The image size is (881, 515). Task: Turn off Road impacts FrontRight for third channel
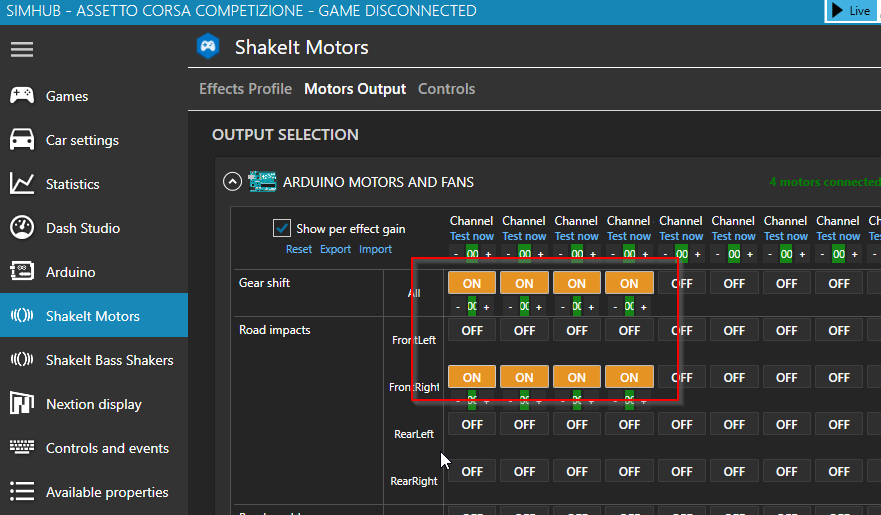(x=576, y=377)
